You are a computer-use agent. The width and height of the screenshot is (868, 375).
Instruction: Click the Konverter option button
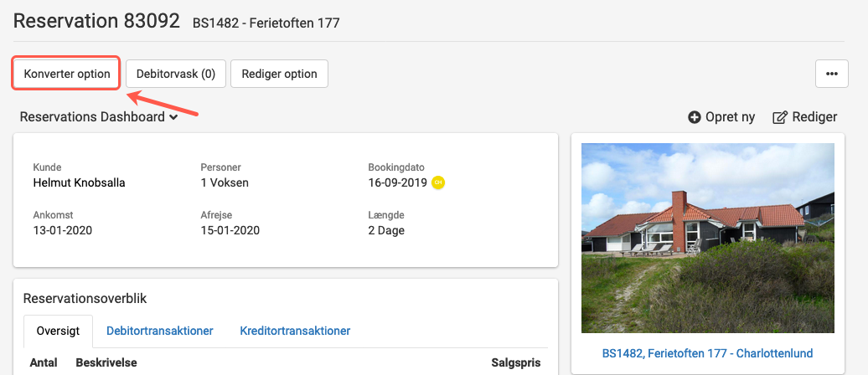(x=66, y=74)
